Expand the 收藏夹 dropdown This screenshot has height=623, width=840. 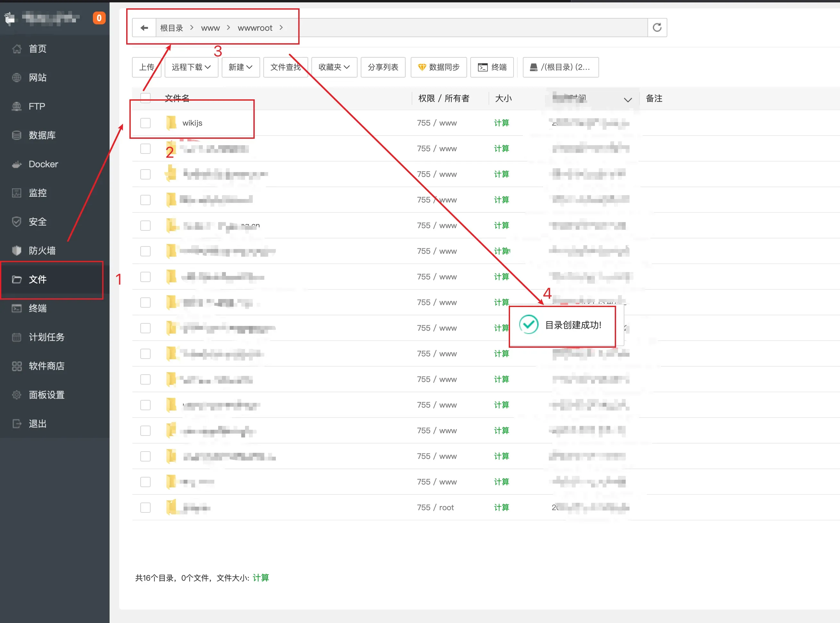click(334, 67)
